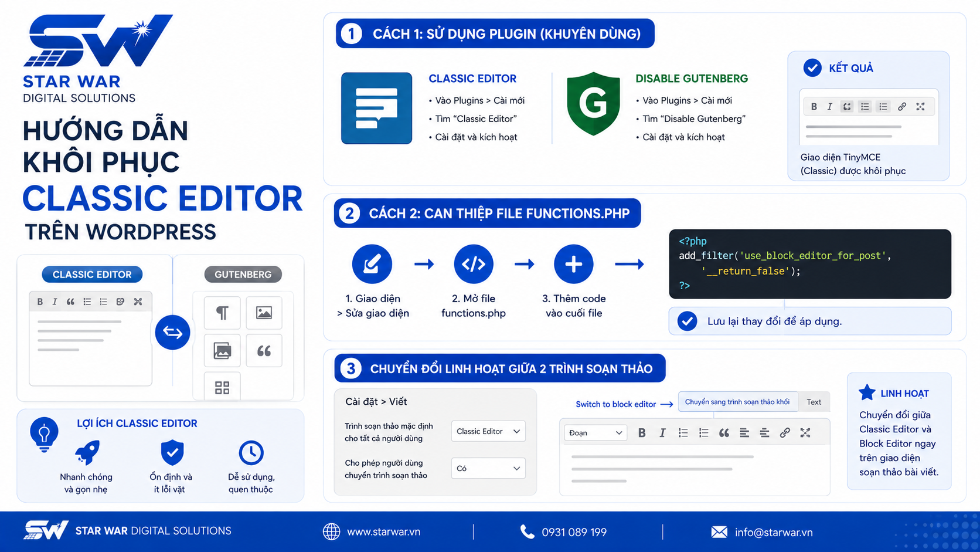This screenshot has width=980, height=552.
Task: Click insert link icon in the Đoạn toolbar
Action: coord(785,433)
